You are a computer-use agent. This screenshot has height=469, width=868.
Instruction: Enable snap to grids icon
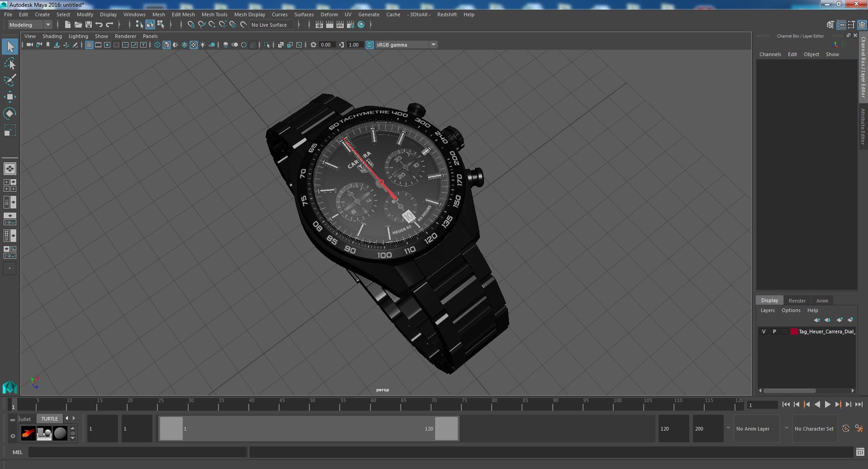tap(191, 25)
